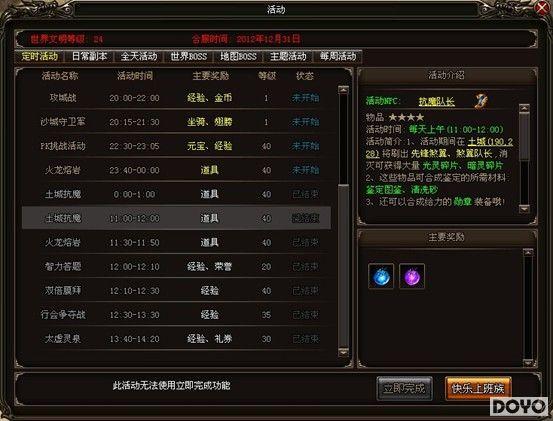Click the purple spirit fragment reward icon
Image resolution: width=553 pixels, height=421 pixels.
412,276
